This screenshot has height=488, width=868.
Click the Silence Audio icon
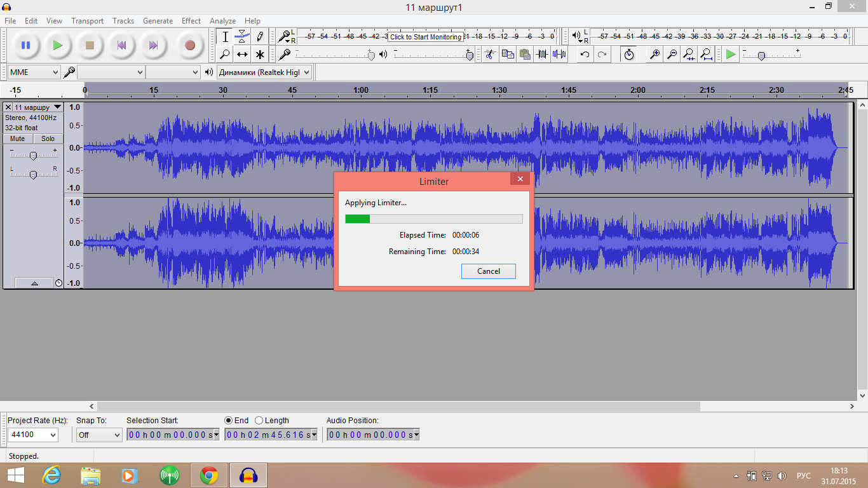(x=559, y=54)
